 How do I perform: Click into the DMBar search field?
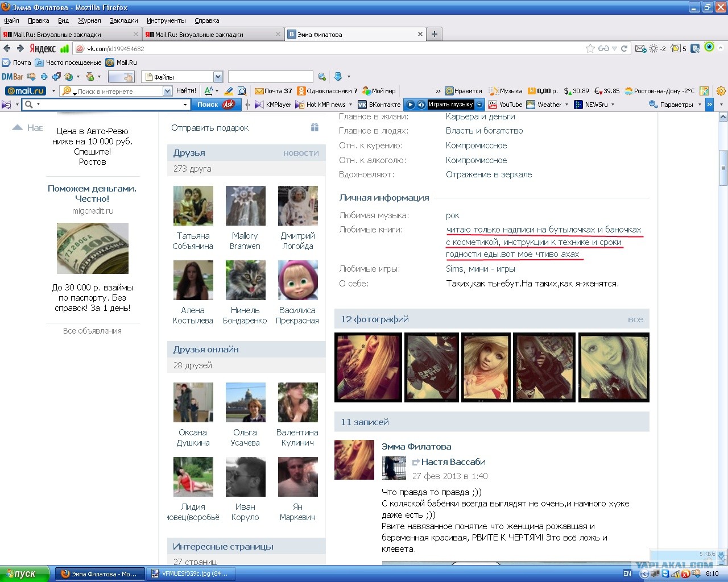(271, 77)
